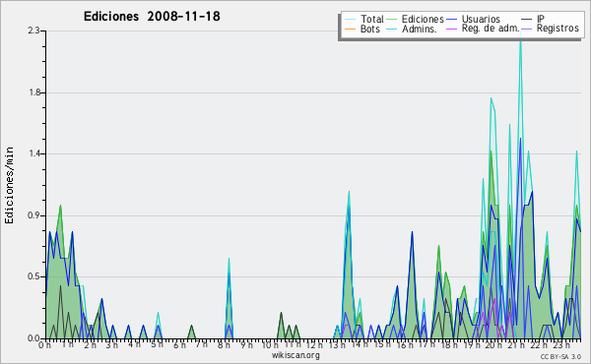Click the chart title 'Ediciones 2008-11-18'
Screen dimensions: 591x364
tap(152, 17)
